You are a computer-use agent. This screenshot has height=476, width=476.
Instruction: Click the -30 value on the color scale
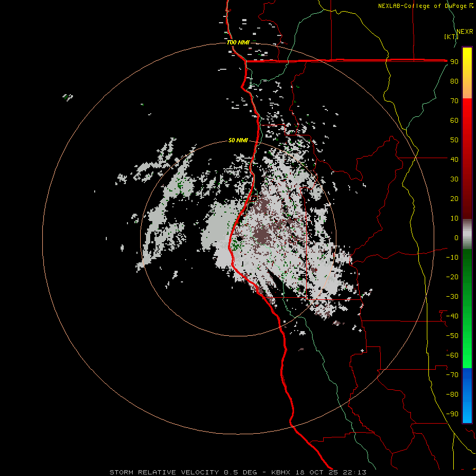tap(452, 297)
